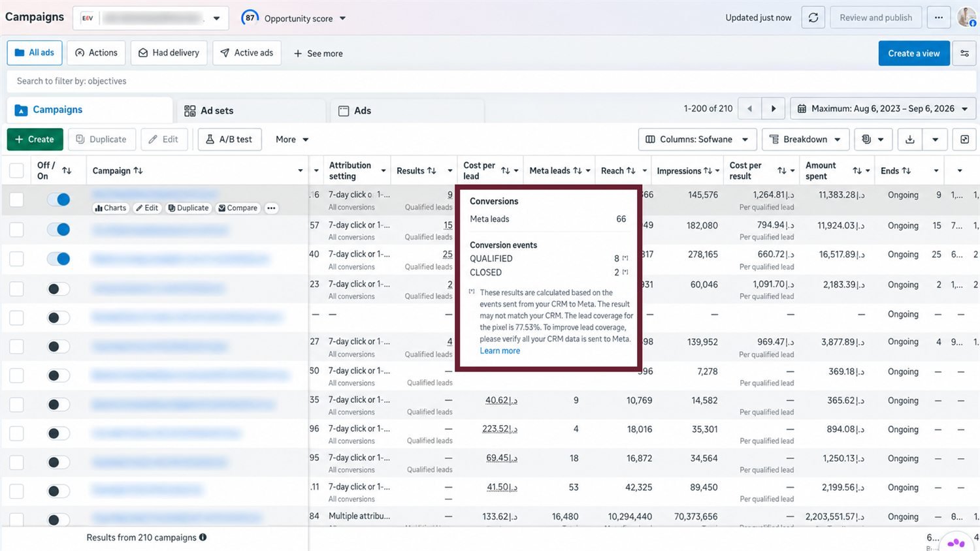Open the reports icon dropdown
Viewport: 980px width, 551px height.
(873, 139)
